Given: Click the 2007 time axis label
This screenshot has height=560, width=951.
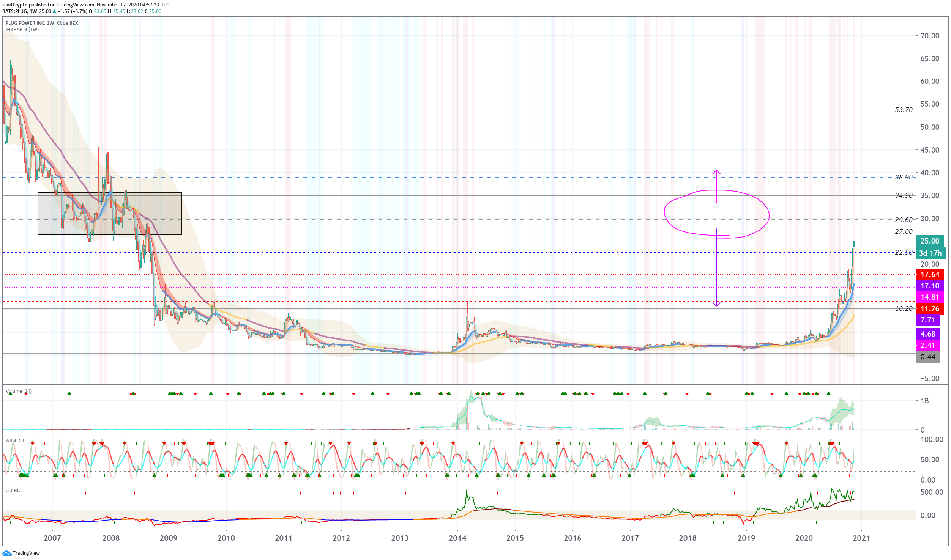Looking at the screenshot, I should (x=52, y=538).
